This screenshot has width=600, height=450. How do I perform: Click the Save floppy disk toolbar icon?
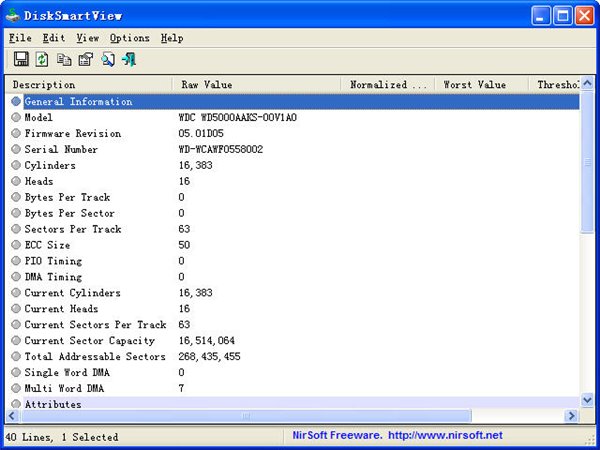click(x=20, y=60)
